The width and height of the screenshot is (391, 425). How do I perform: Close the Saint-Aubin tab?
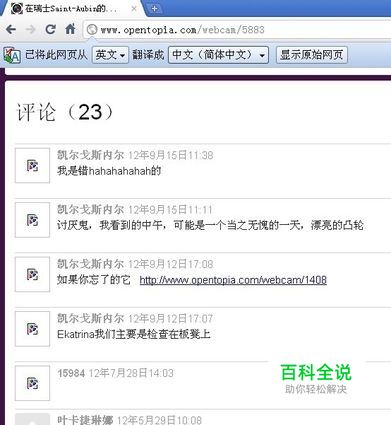134,9
